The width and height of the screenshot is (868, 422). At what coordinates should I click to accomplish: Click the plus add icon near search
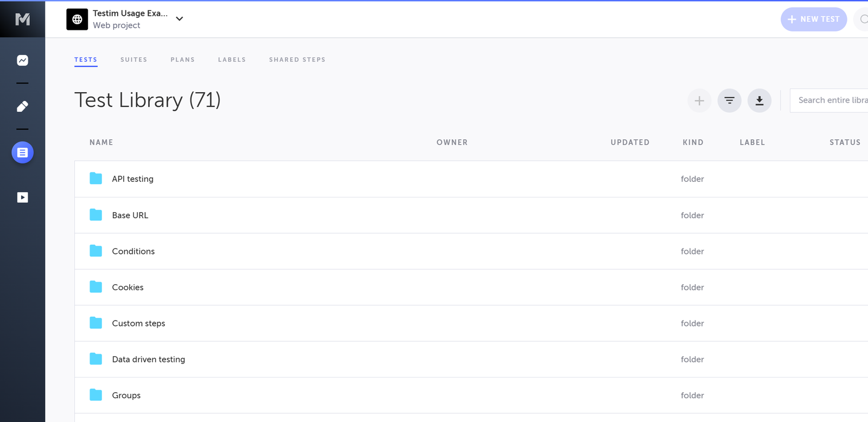699,101
